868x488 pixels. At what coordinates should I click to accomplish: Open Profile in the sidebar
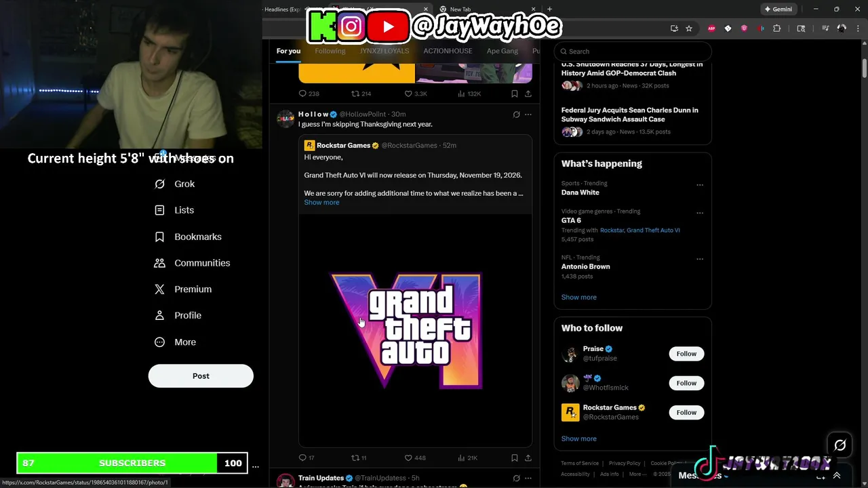tap(178, 315)
